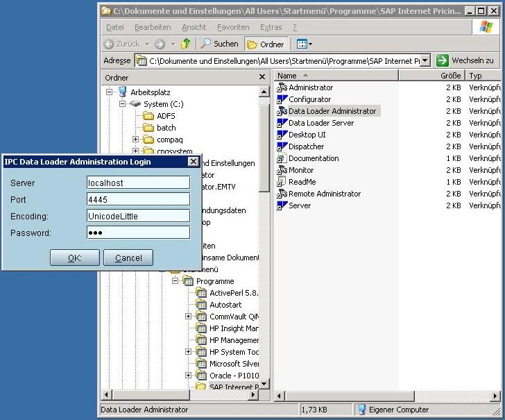Image resolution: width=505 pixels, height=420 pixels.
Task: Open the Favoriten menu
Action: [x=233, y=27]
